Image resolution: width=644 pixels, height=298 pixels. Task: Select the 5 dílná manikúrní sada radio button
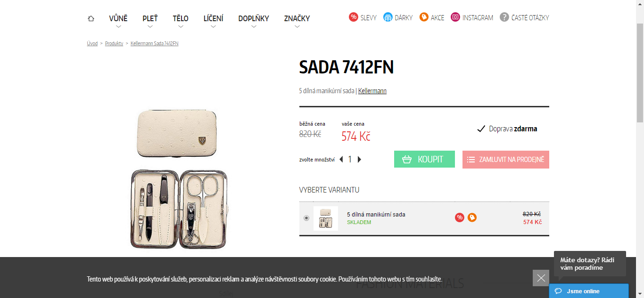click(306, 218)
